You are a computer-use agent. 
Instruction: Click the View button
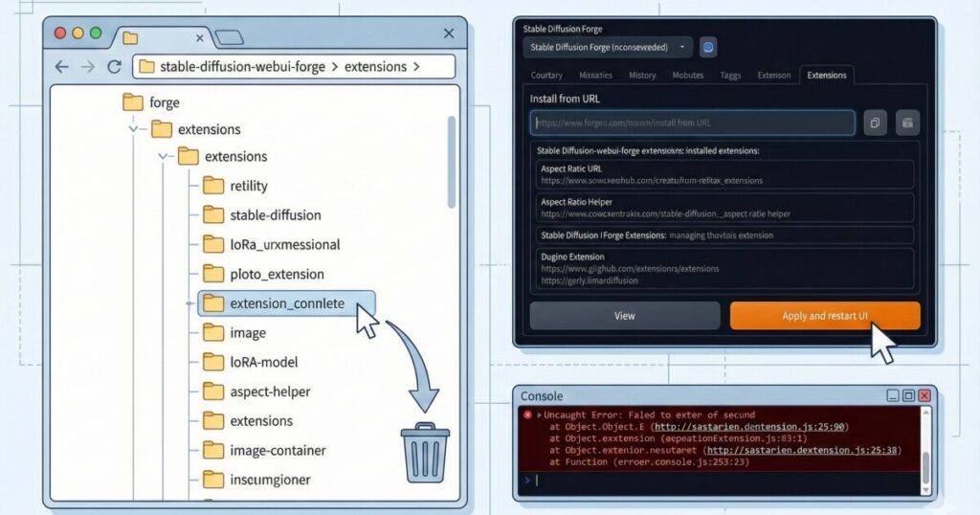(624, 316)
